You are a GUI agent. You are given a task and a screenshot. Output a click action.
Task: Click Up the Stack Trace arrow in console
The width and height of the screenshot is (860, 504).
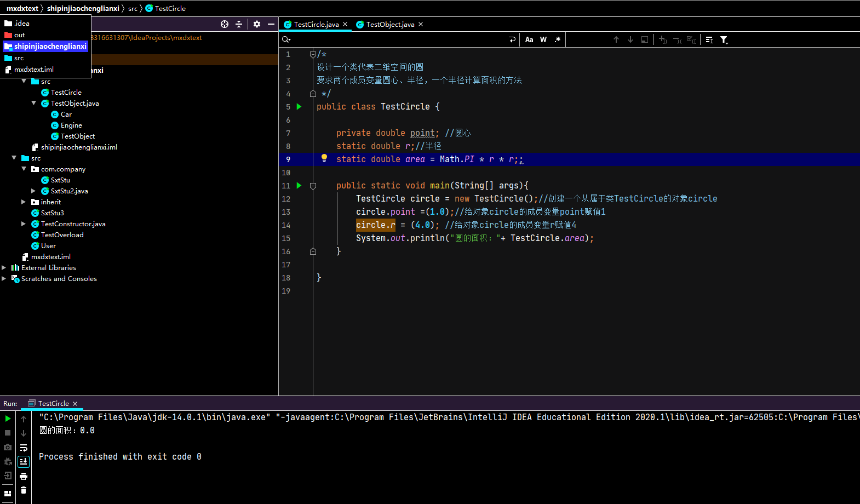(24, 419)
